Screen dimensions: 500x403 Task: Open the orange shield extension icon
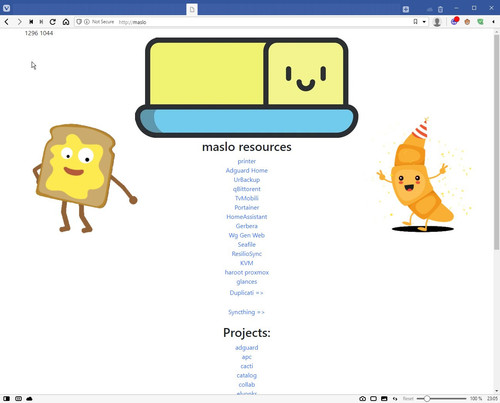pyautogui.click(x=467, y=22)
